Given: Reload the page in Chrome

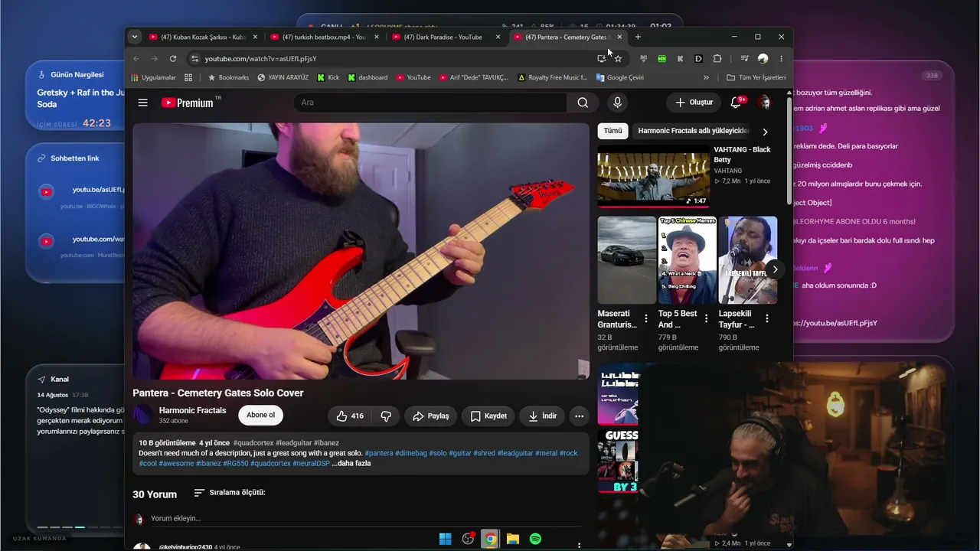Looking at the screenshot, I should (x=173, y=59).
